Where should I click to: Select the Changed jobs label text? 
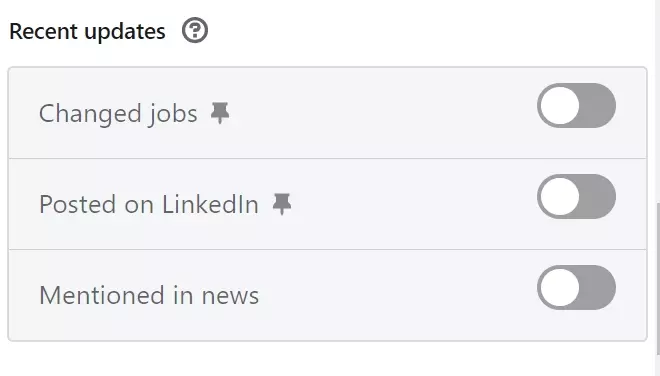pos(118,114)
